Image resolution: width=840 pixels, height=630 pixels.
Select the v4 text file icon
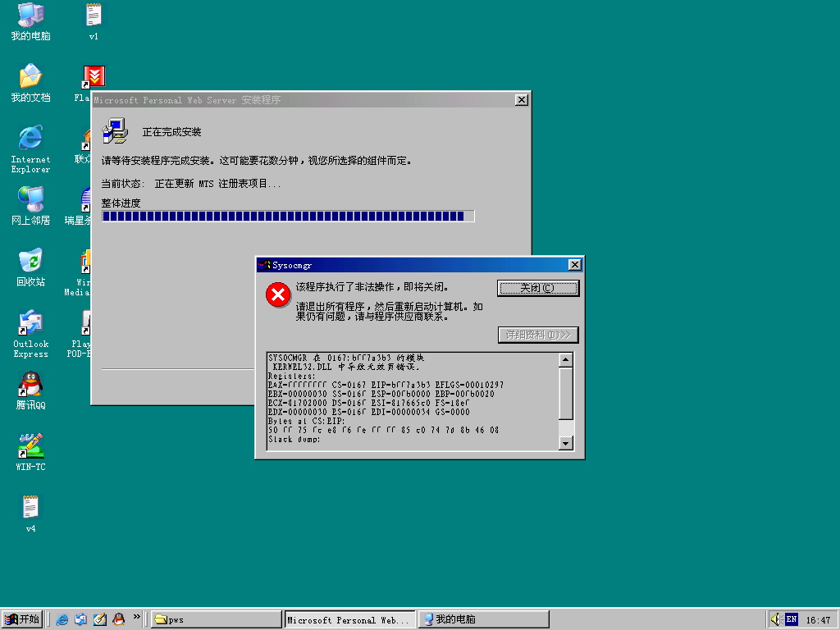30,514
